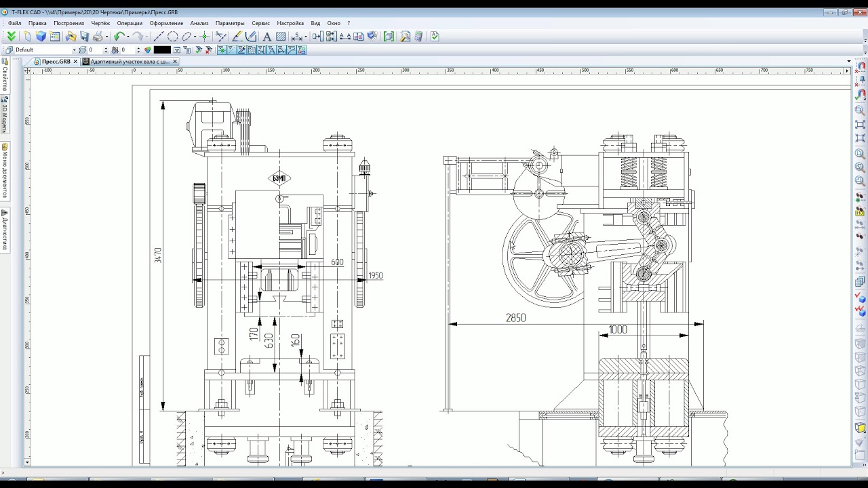
Task: Open the Настройка menu
Action: pos(290,23)
